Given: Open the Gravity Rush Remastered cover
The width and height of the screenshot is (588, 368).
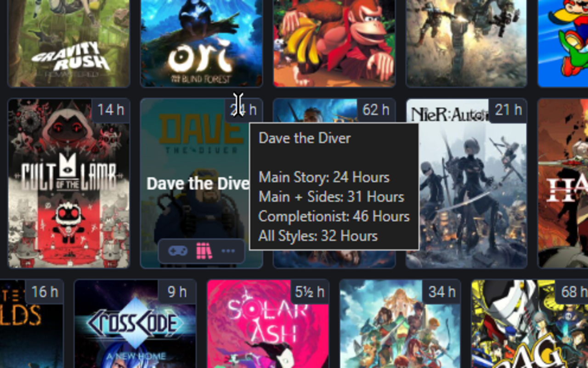Looking at the screenshot, I should 69,43.
